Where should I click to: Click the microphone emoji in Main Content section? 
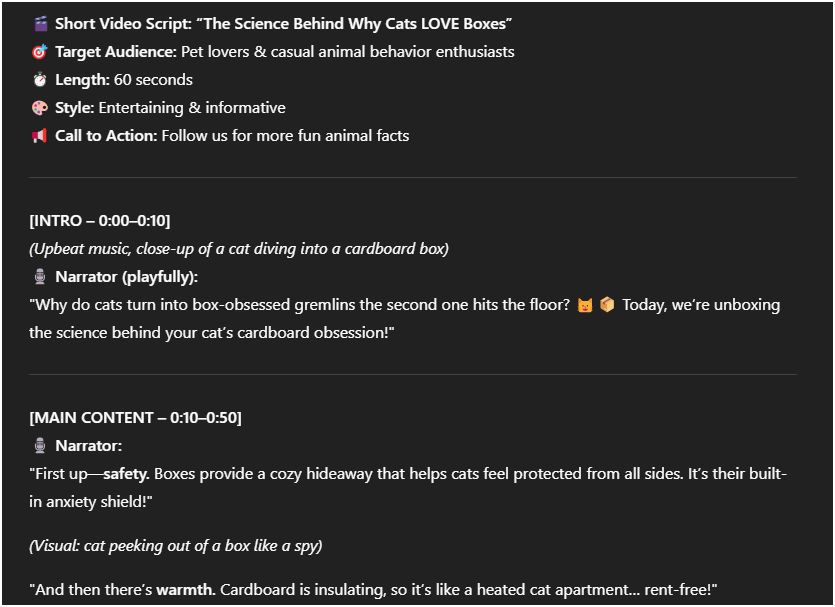(x=40, y=446)
